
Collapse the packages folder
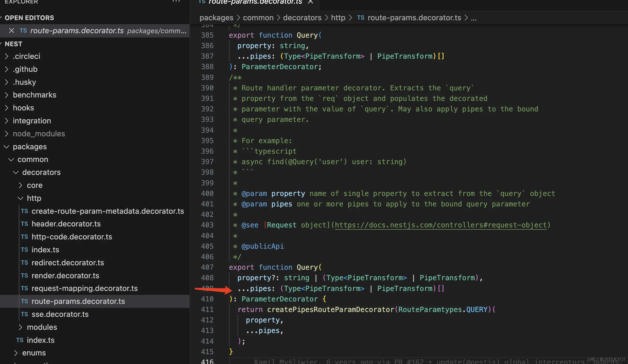[x=7, y=147]
